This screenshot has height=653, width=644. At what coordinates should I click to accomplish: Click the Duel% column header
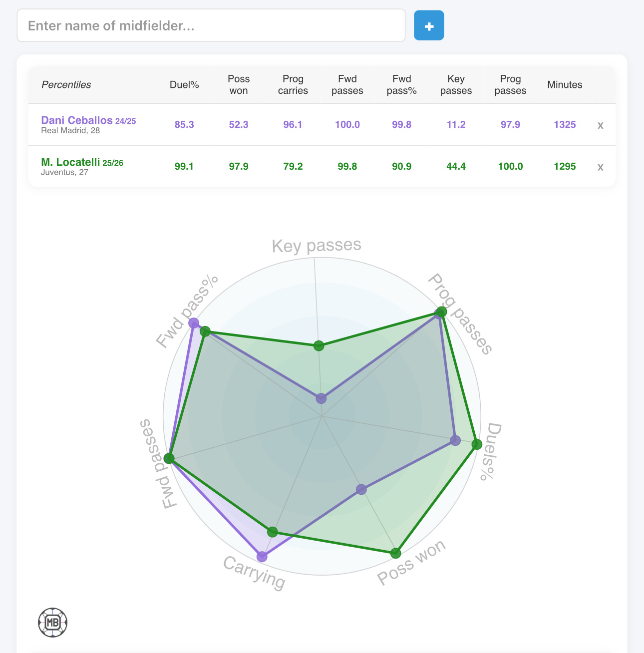tap(184, 85)
